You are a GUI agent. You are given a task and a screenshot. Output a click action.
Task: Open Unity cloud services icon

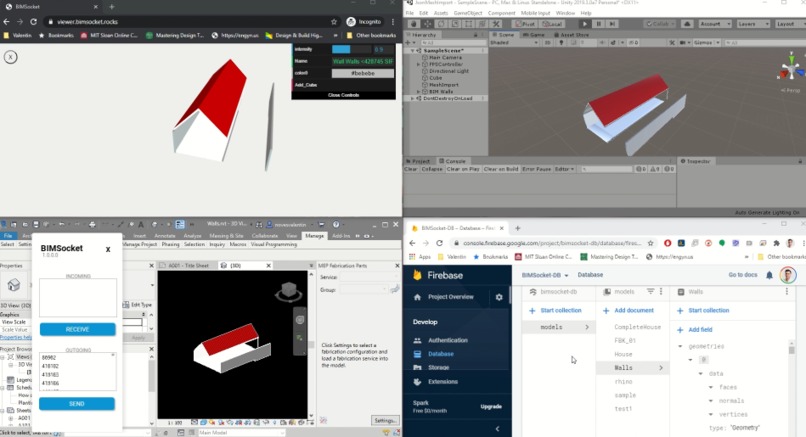[687, 24]
